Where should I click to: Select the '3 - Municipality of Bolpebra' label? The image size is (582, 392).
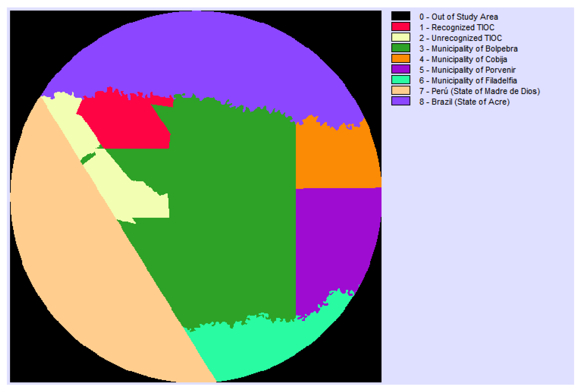pos(468,48)
